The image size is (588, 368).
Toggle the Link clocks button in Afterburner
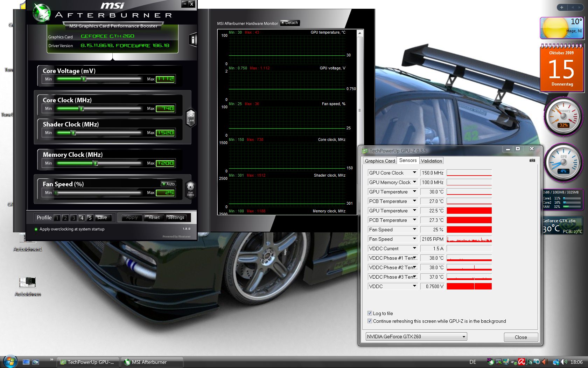(x=191, y=117)
